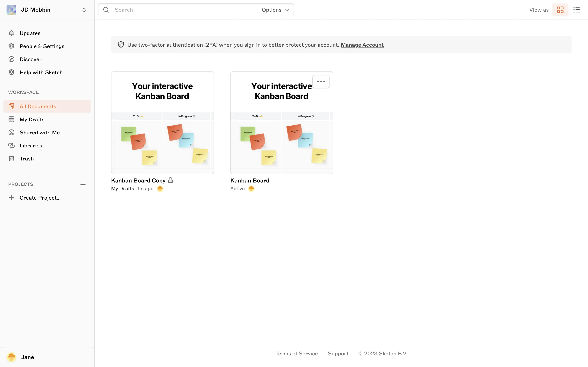Viewport: 588px width, 367px height.
Task: Click the Discover compass icon
Action: click(11, 59)
